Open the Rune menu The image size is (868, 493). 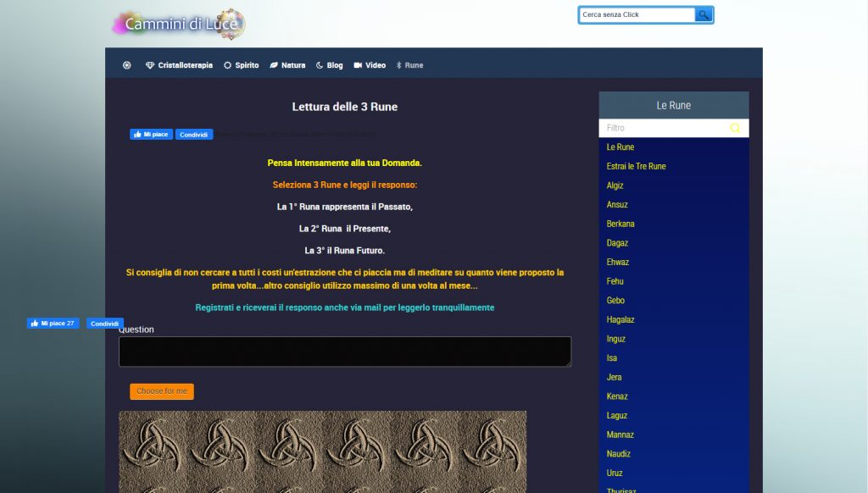click(x=409, y=65)
